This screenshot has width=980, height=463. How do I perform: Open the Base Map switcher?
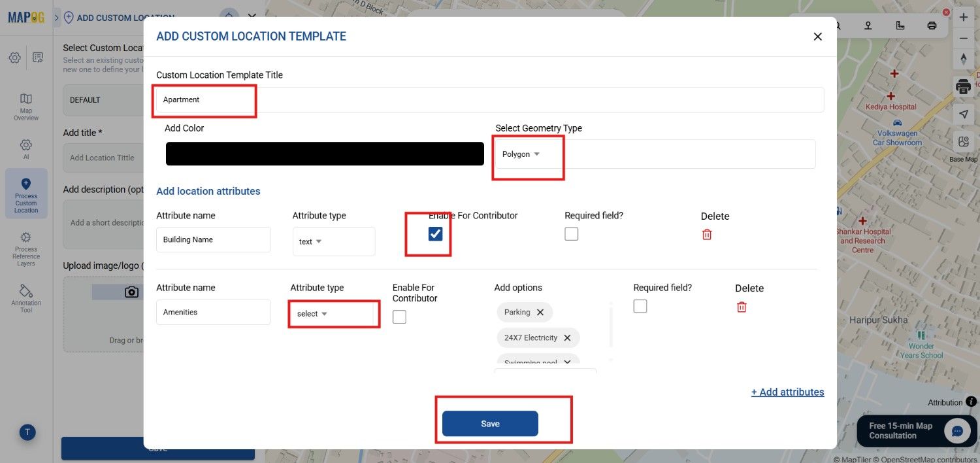pos(964,142)
